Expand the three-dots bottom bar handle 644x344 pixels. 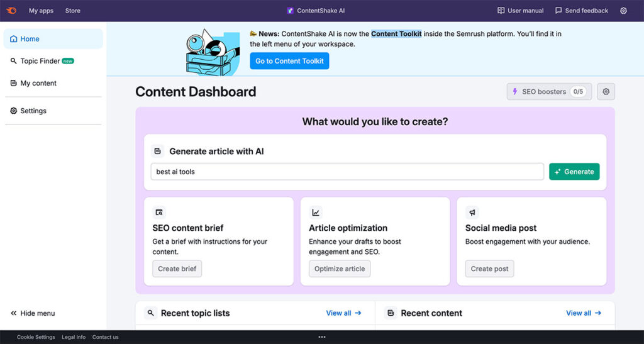(322, 337)
